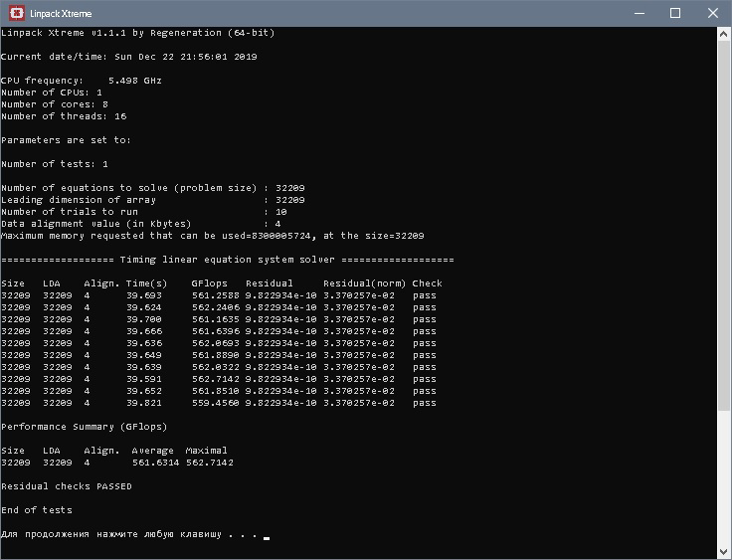The image size is (732, 560).
Task: Close the Linpack Xtreme window
Action: pyautogui.click(x=713, y=13)
